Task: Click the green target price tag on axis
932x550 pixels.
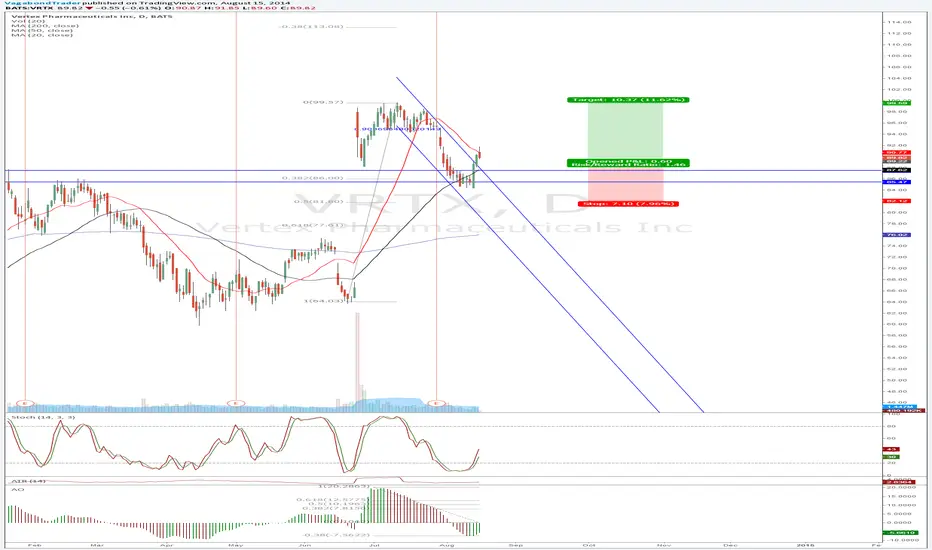Action: click(896, 103)
